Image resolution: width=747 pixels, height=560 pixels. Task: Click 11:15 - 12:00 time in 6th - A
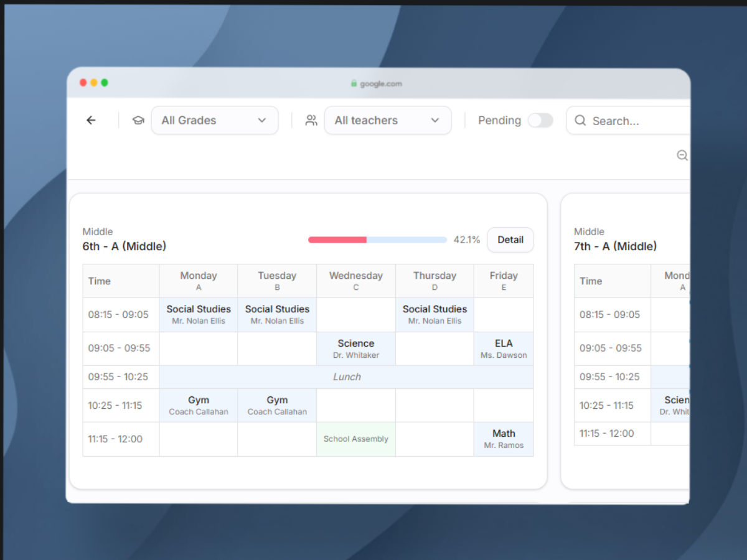tap(115, 439)
